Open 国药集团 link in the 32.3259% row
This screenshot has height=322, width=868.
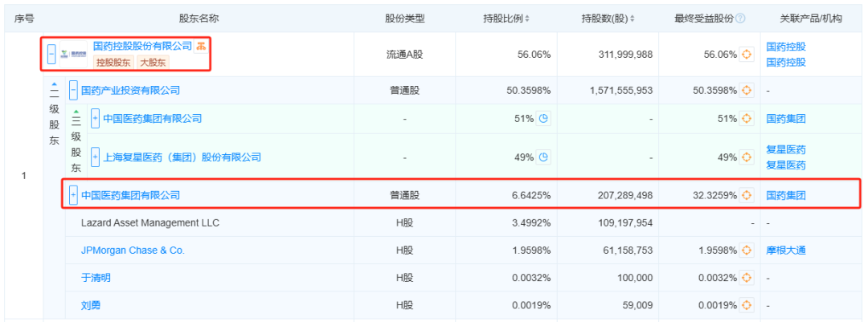point(786,195)
